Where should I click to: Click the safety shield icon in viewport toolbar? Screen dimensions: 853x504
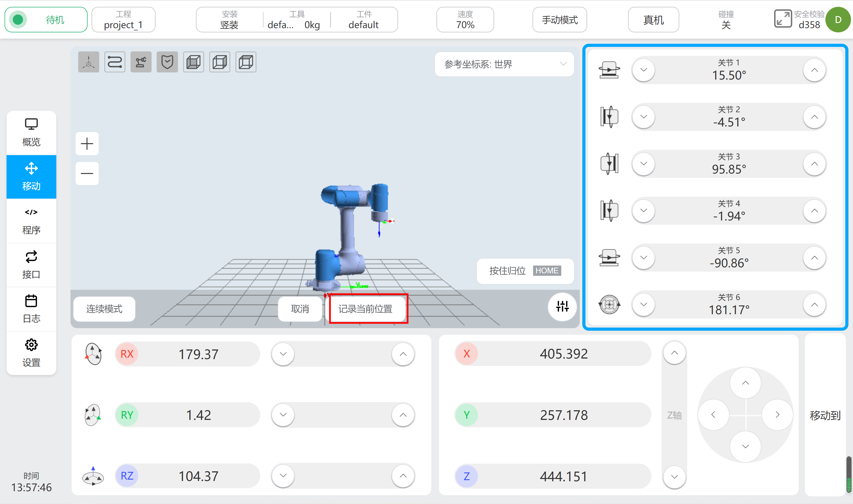(x=167, y=62)
